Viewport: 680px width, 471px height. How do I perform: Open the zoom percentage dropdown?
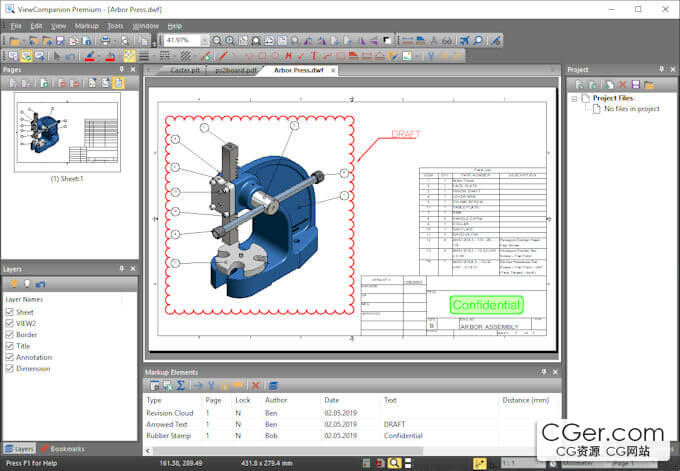pos(204,41)
